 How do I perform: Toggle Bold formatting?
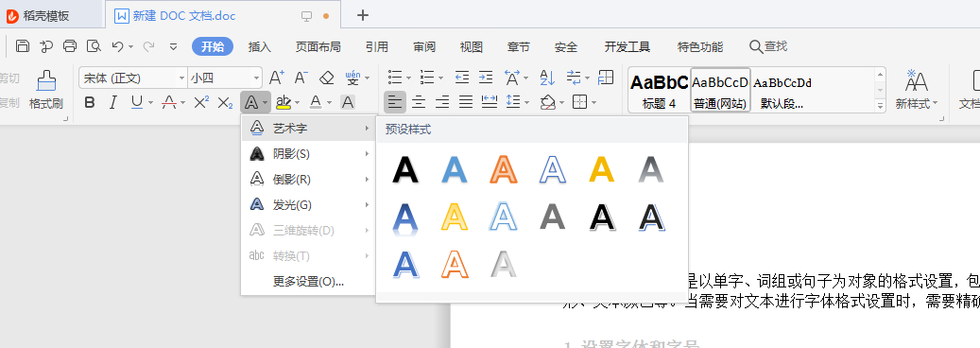pyautogui.click(x=90, y=102)
